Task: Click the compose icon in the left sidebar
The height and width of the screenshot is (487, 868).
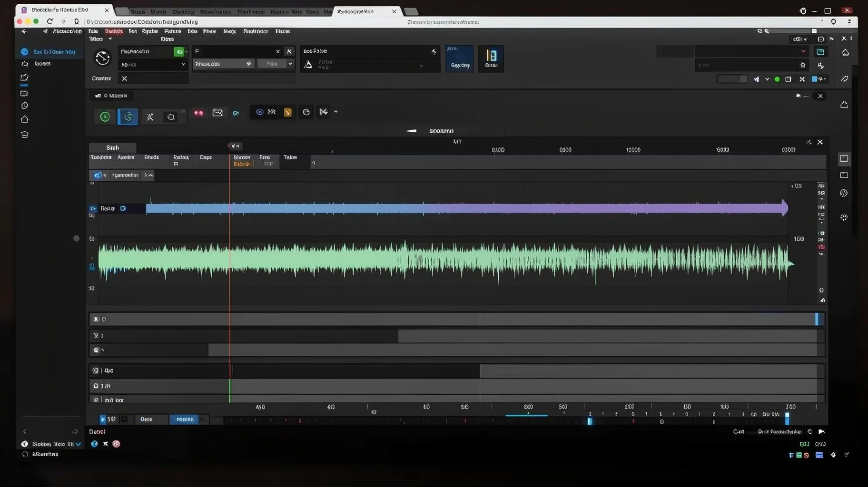Action: pos(24,78)
